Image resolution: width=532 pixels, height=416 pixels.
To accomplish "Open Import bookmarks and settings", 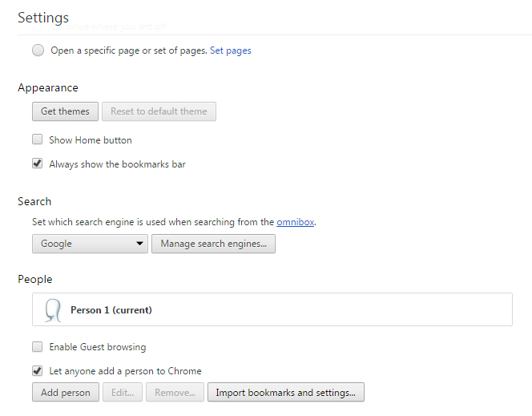I will [286, 393].
